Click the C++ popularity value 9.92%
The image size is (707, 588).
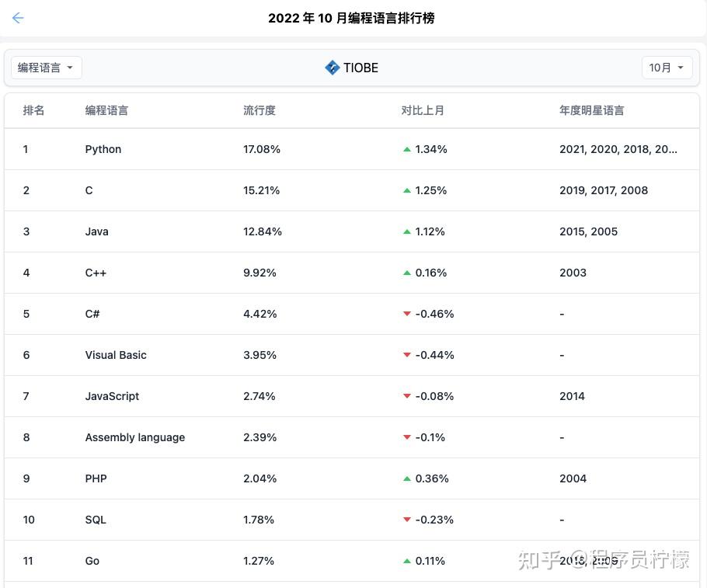click(x=259, y=273)
